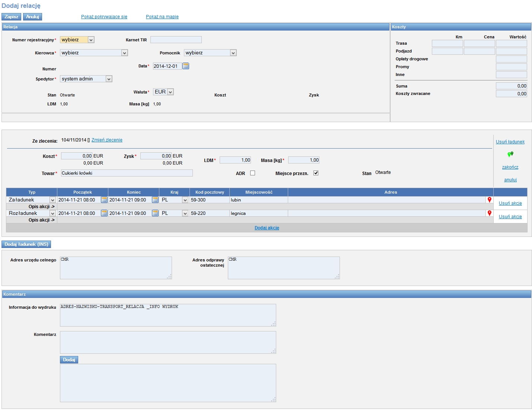Click the Podjazd Km field
The image size is (532, 410).
(447, 51)
